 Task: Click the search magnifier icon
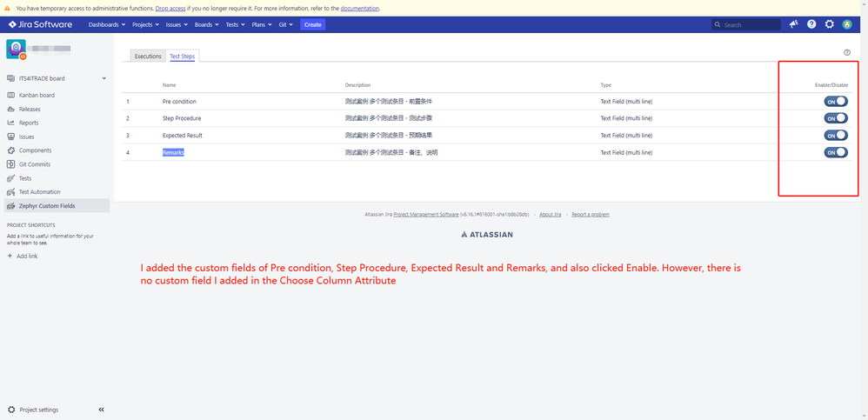(x=718, y=25)
